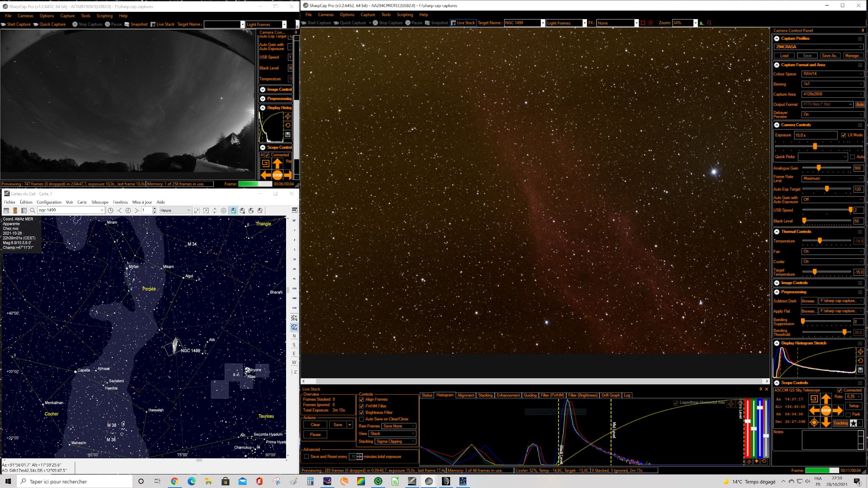Enable Auto Save on Clear/Close
Screen dimensions: 868x488
[362, 419]
